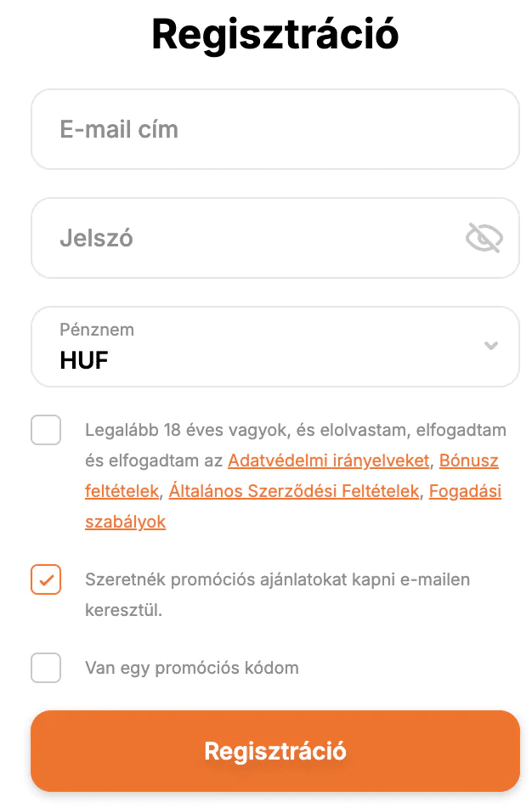Click the selected HUF currency value
Viewport: 532px width, 808px height.
[84, 360]
